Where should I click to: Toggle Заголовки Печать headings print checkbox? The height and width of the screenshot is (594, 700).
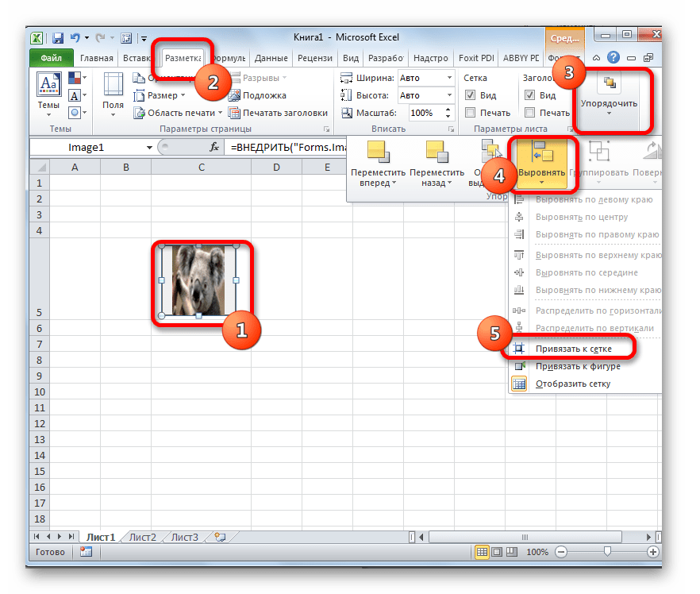pos(529,113)
